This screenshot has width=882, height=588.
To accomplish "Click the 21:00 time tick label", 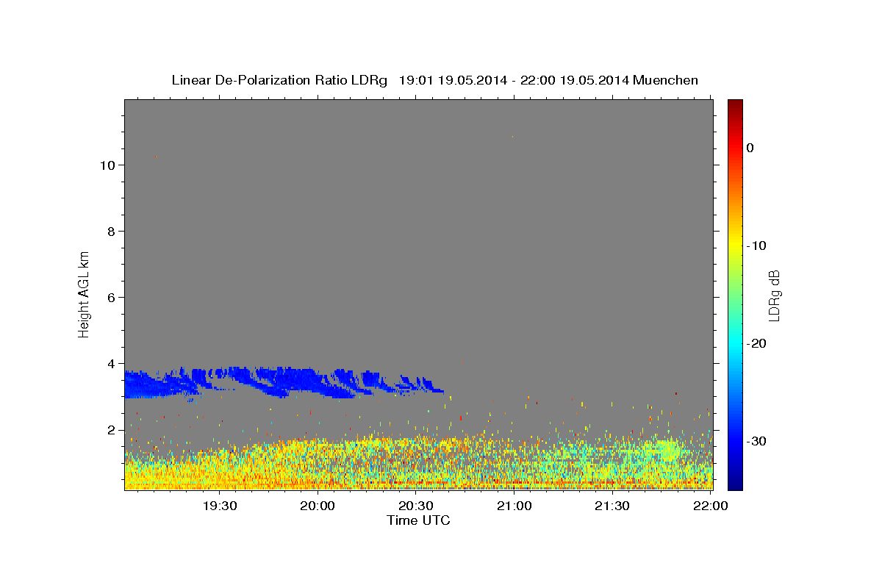I will coord(514,506).
